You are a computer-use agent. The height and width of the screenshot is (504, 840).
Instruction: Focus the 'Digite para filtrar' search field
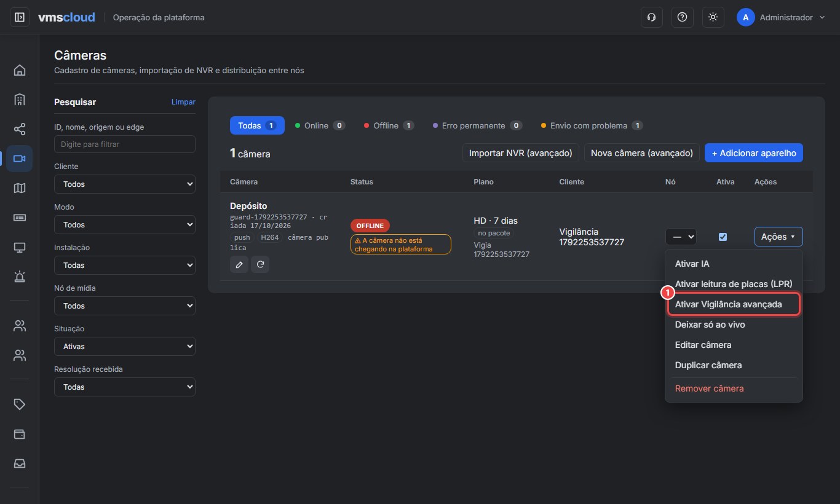125,144
